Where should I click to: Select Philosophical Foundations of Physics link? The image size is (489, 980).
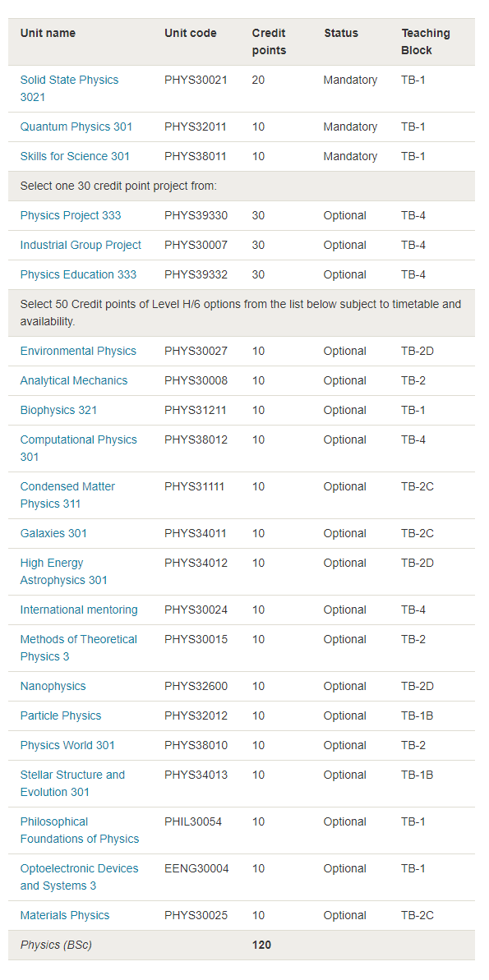(x=80, y=830)
